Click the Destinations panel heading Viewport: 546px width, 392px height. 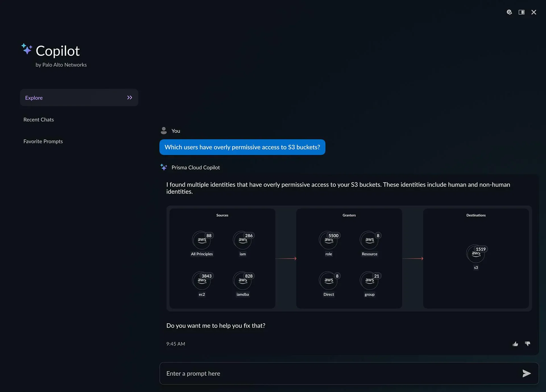[476, 215]
